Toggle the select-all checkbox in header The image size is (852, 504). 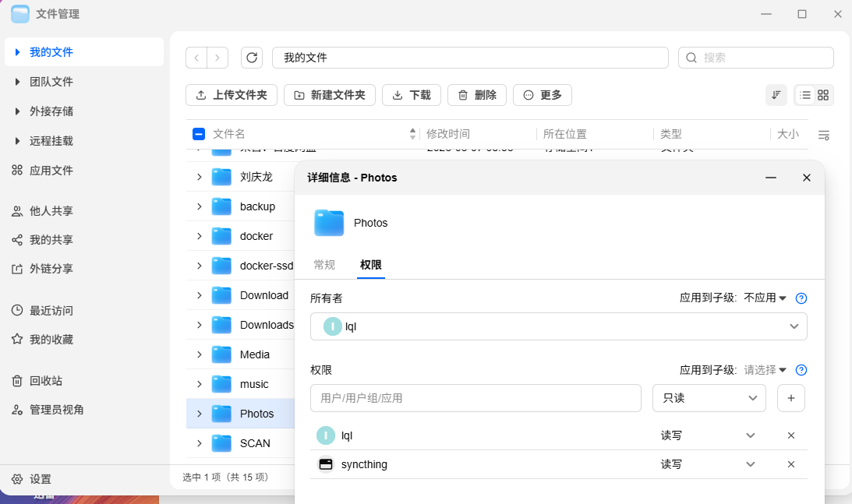pyautogui.click(x=199, y=134)
